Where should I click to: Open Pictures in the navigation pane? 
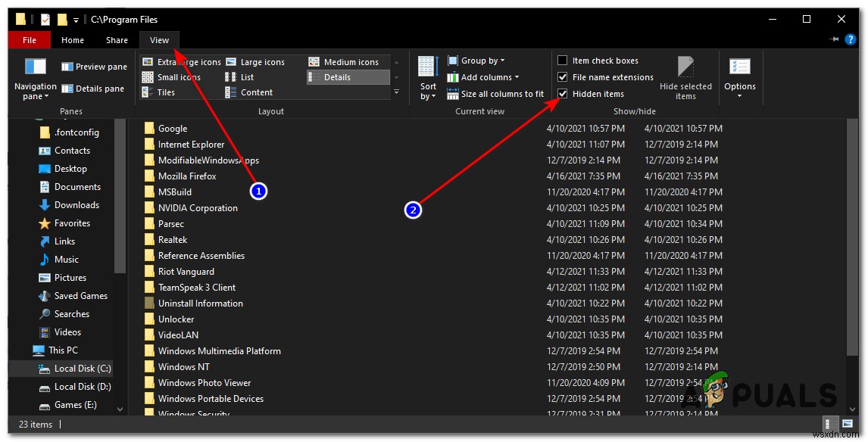coord(63,278)
